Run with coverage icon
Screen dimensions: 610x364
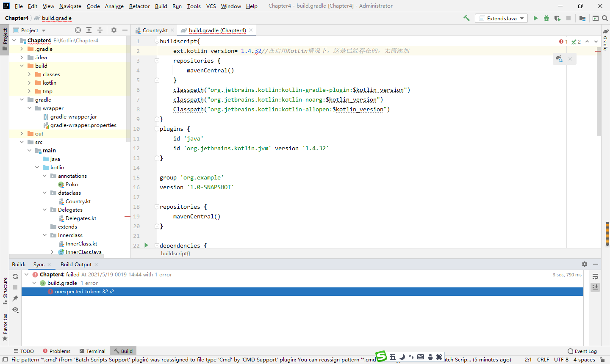pyautogui.click(x=557, y=18)
